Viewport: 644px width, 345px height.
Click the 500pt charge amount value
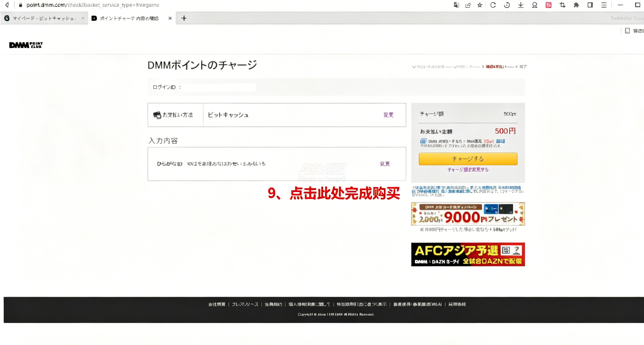[510, 114]
